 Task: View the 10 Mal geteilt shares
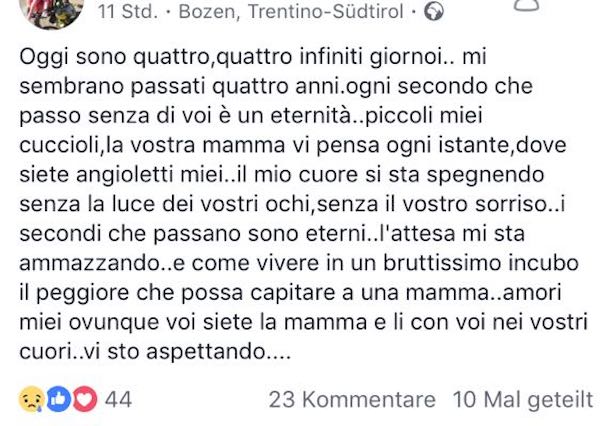[523, 400]
